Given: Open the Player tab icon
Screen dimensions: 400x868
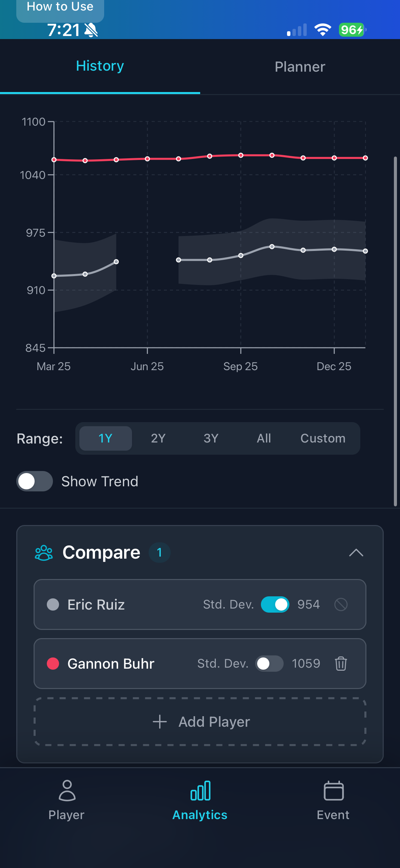Looking at the screenshot, I should pos(67,790).
